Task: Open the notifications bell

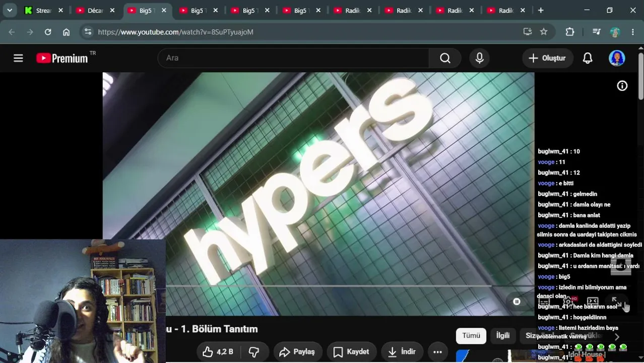Action: tap(588, 58)
